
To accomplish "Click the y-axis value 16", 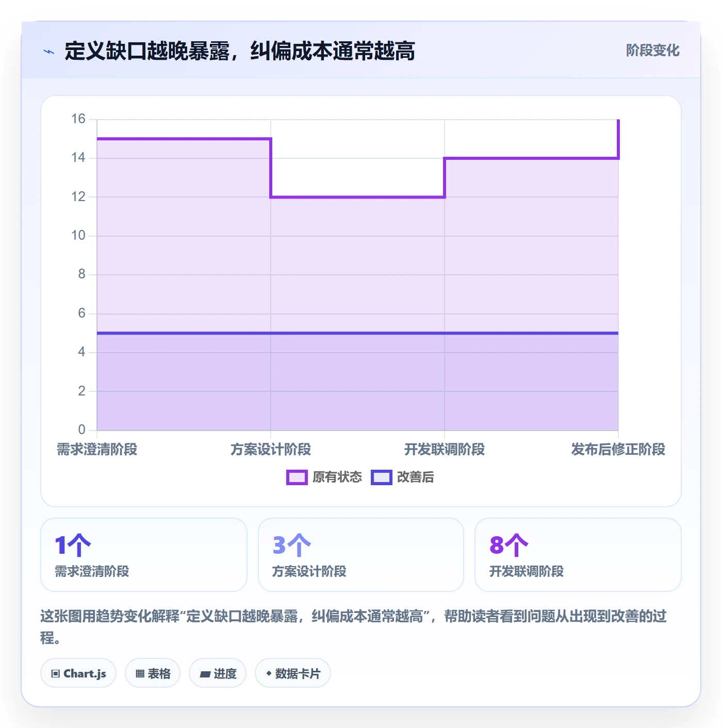I will (x=78, y=119).
